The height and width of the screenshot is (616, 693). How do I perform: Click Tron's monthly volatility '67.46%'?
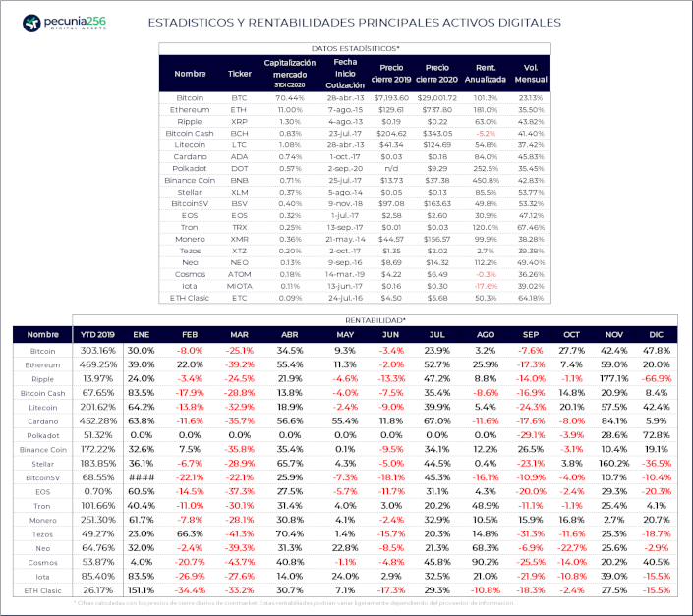coord(531,227)
